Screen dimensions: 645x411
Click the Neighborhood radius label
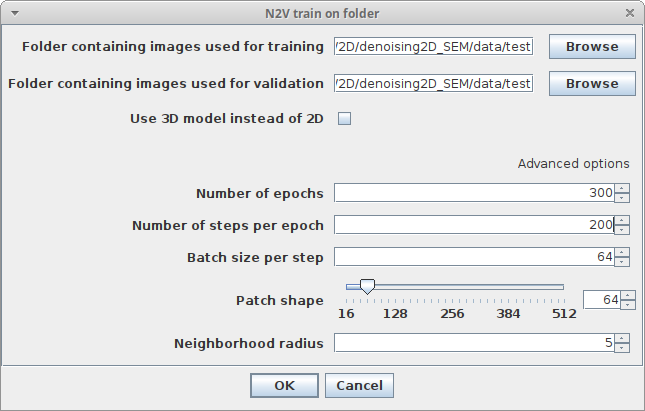point(248,343)
